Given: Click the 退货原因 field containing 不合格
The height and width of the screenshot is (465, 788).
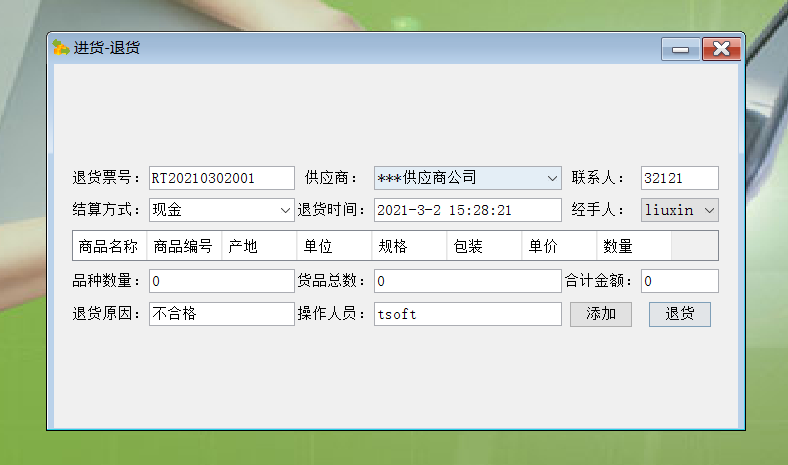Looking at the screenshot, I should [222, 314].
